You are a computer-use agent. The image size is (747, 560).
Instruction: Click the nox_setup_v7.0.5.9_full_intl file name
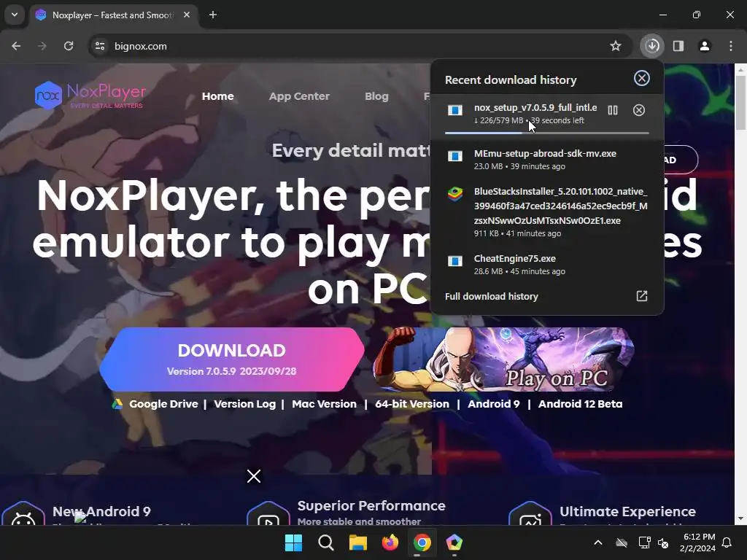[x=535, y=108]
